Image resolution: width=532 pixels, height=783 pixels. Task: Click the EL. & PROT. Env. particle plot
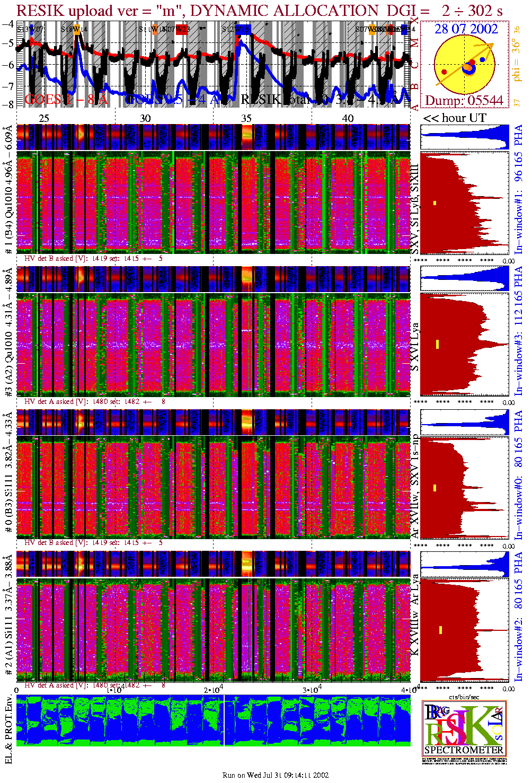click(x=214, y=721)
